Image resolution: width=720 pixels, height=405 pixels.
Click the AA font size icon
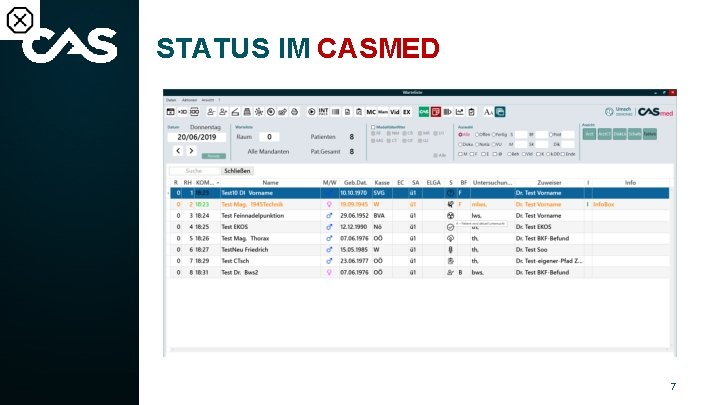point(488,112)
